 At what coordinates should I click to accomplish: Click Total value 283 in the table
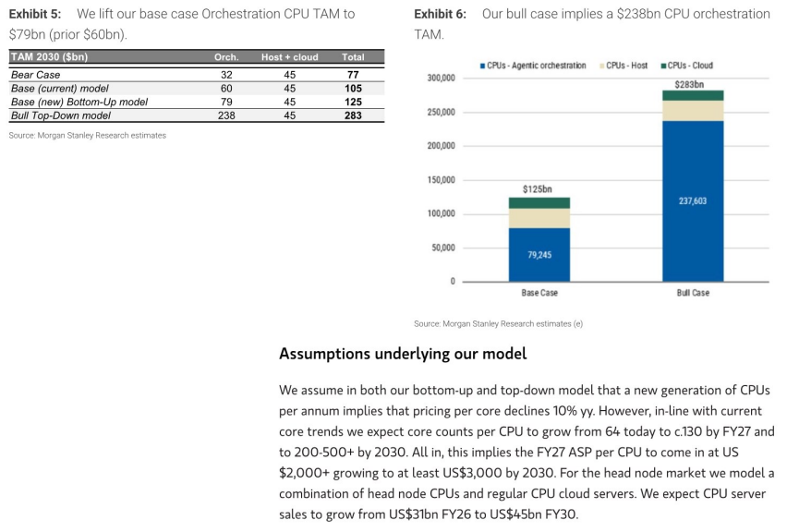tap(353, 115)
